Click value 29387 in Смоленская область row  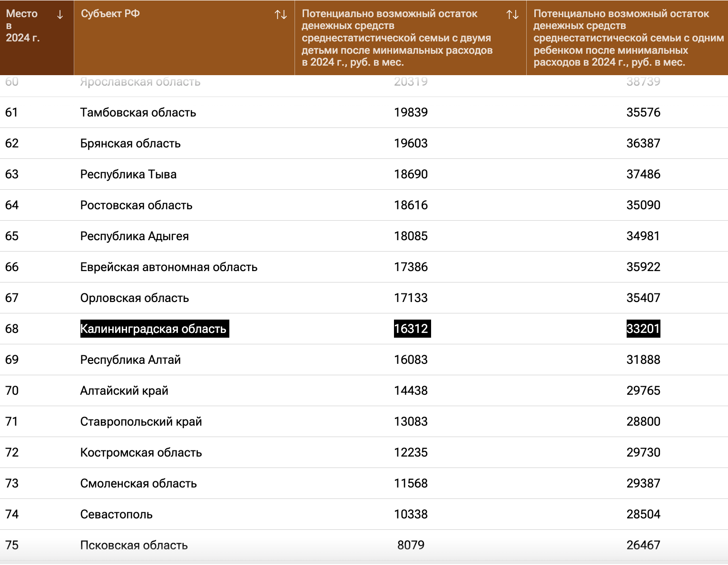click(x=643, y=483)
